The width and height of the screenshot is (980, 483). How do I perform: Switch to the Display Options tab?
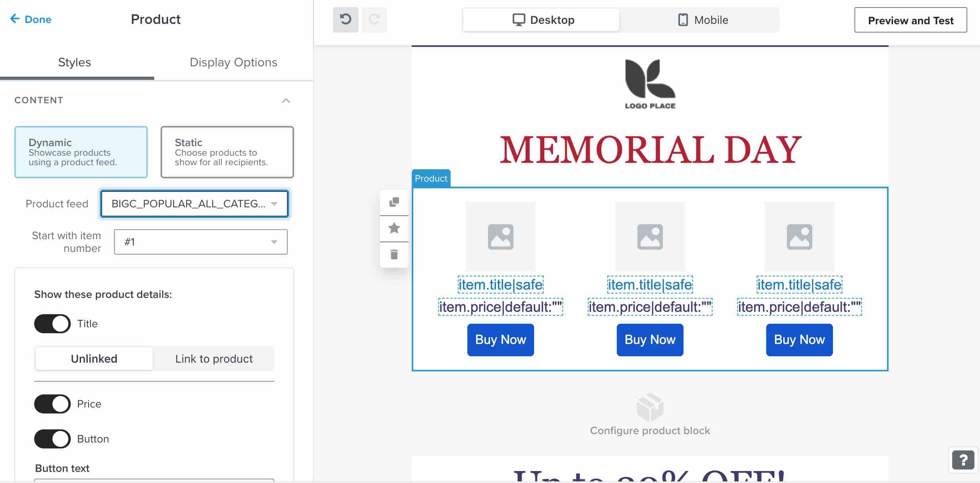click(x=234, y=62)
